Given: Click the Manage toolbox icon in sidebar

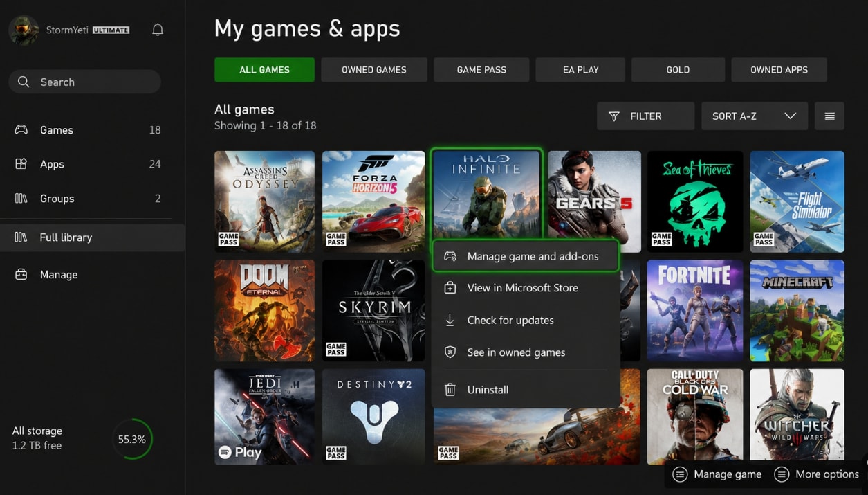Looking at the screenshot, I should point(21,274).
